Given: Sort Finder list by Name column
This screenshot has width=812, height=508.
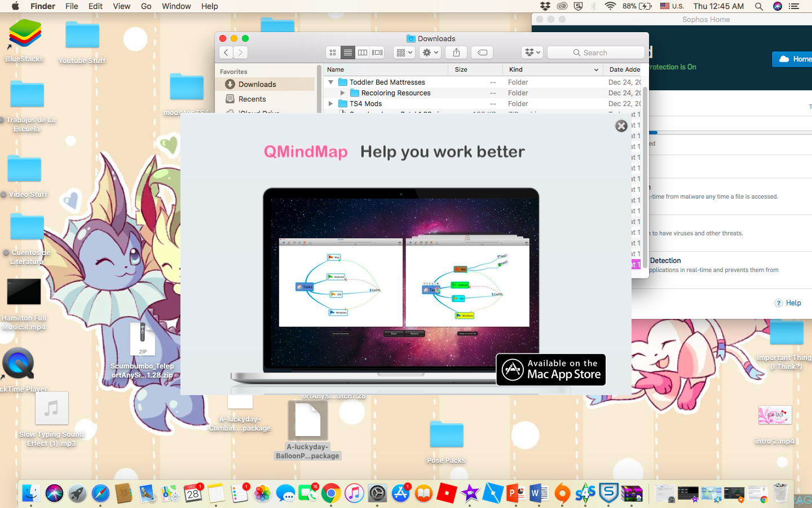Looking at the screenshot, I should pyautogui.click(x=386, y=69).
